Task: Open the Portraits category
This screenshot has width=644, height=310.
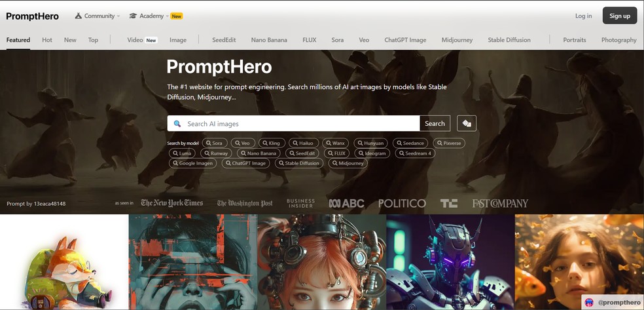Action: click(x=574, y=40)
